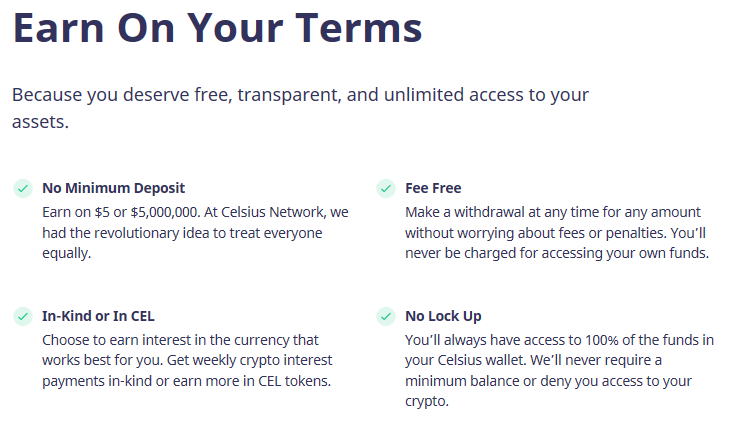The height and width of the screenshot is (444, 734).
Task: Click the 'Celsius wallet' text
Action: point(482,361)
